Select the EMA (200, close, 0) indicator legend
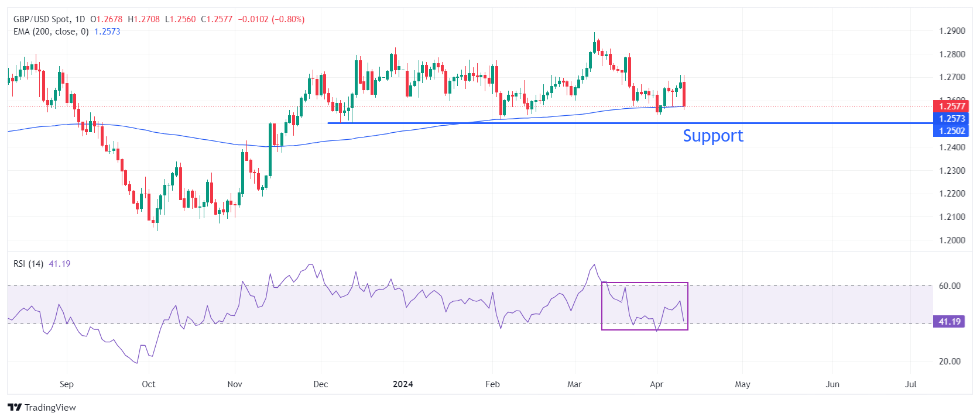 tap(51, 32)
